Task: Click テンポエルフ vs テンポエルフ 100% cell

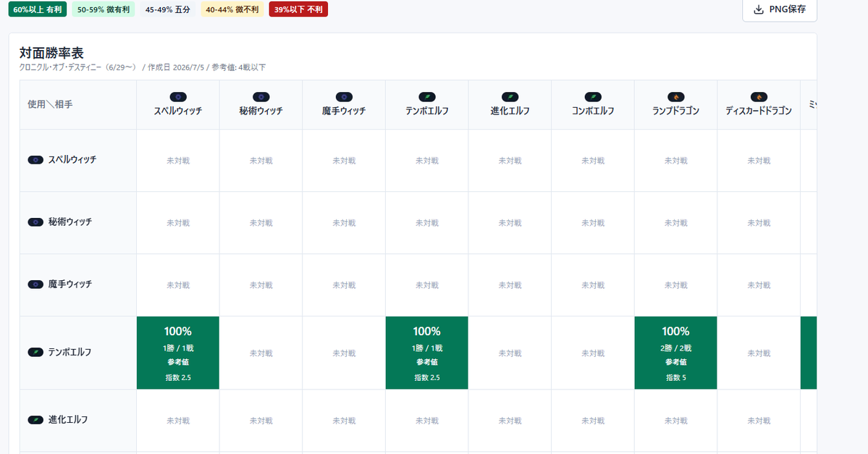Action: point(427,353)
